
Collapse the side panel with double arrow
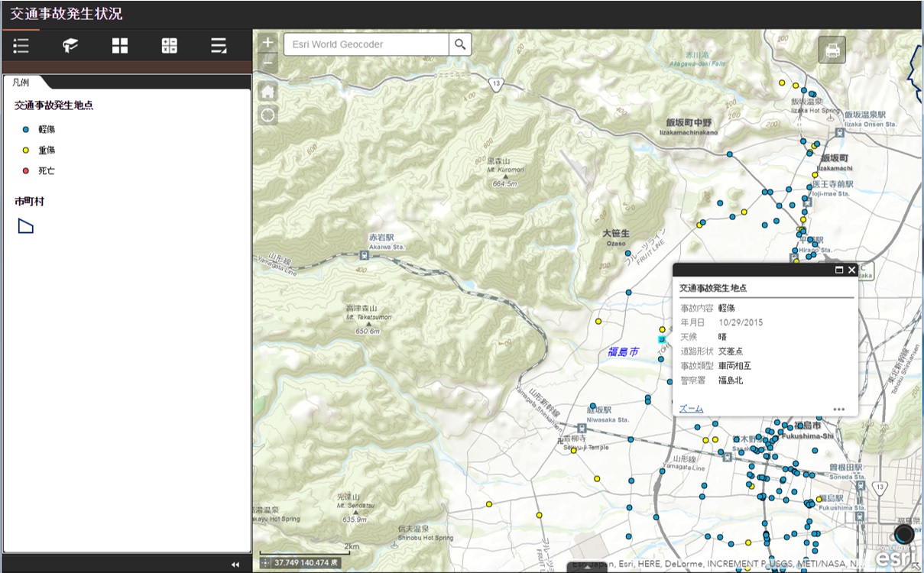pos(235,565)
